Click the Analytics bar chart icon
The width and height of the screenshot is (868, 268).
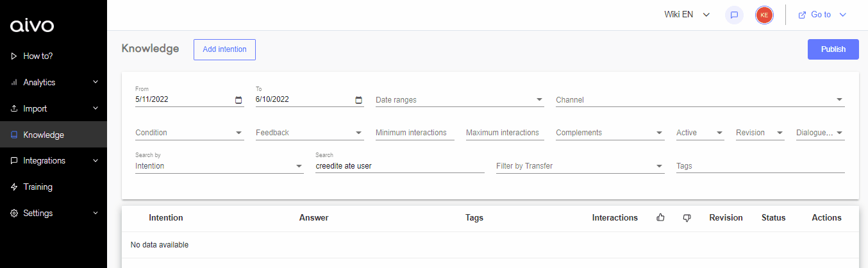point(14,83)
